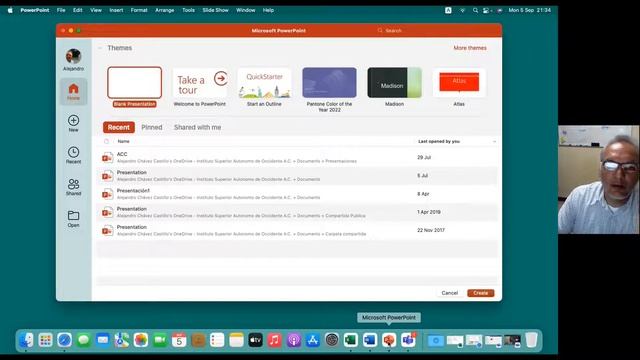The height and width of the screenshot is (360, 640).
Task: Select Pantone Color of the Year theme
Action: 329,83
